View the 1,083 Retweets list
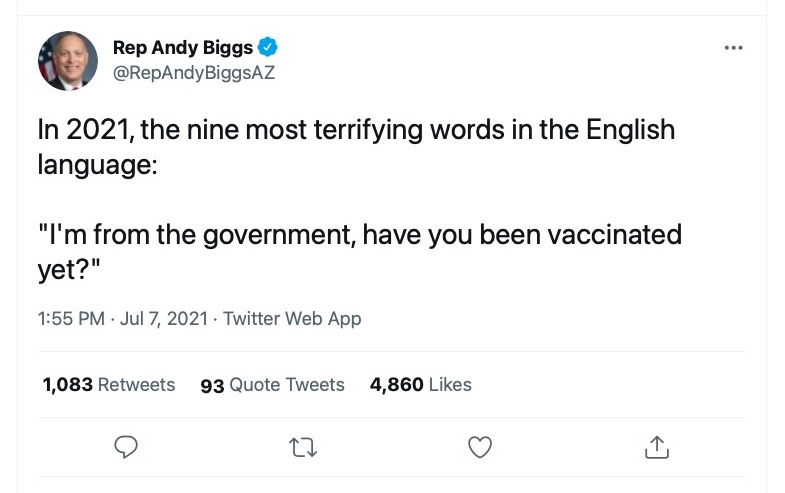 click(108, 385)
